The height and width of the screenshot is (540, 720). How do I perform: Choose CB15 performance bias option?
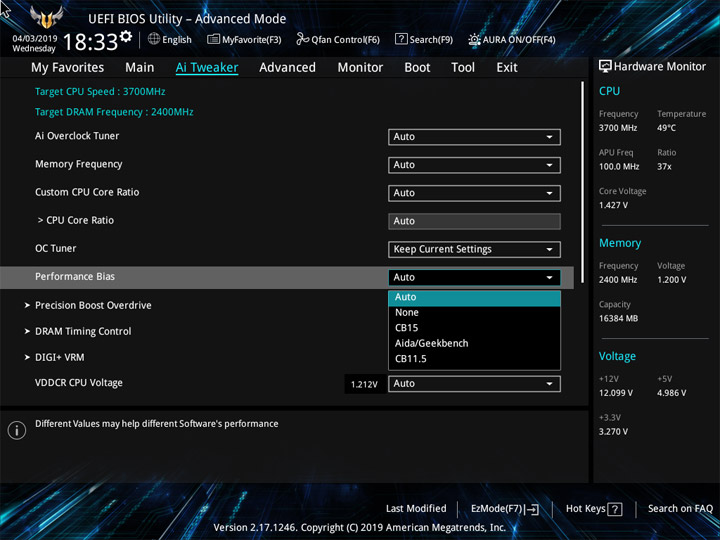coord(474,328)
